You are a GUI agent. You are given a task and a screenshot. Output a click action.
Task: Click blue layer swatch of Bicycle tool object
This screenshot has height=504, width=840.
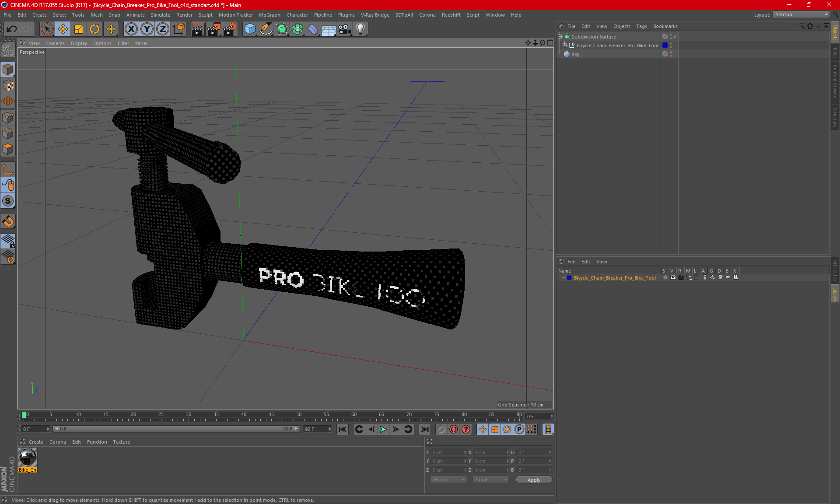[x=665, y=45]
